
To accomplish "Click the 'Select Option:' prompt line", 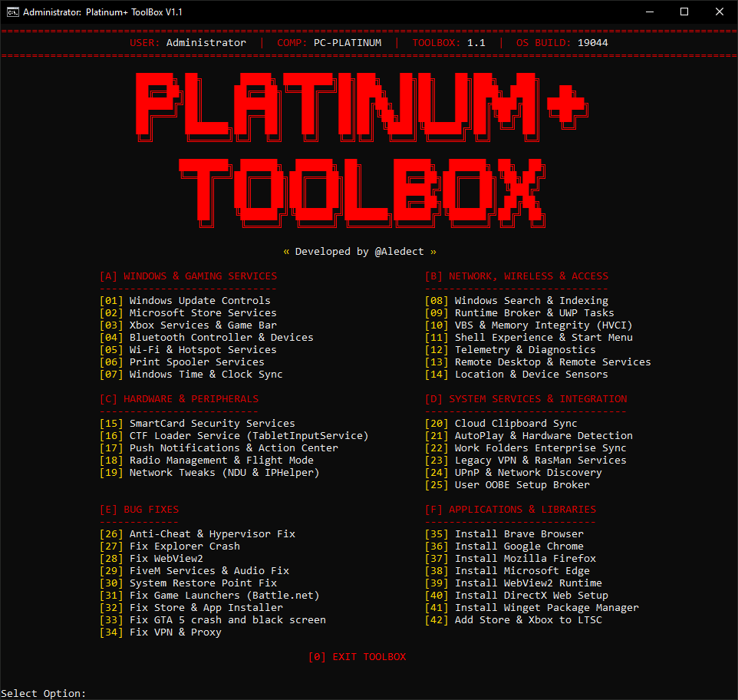I will (43, 693).
